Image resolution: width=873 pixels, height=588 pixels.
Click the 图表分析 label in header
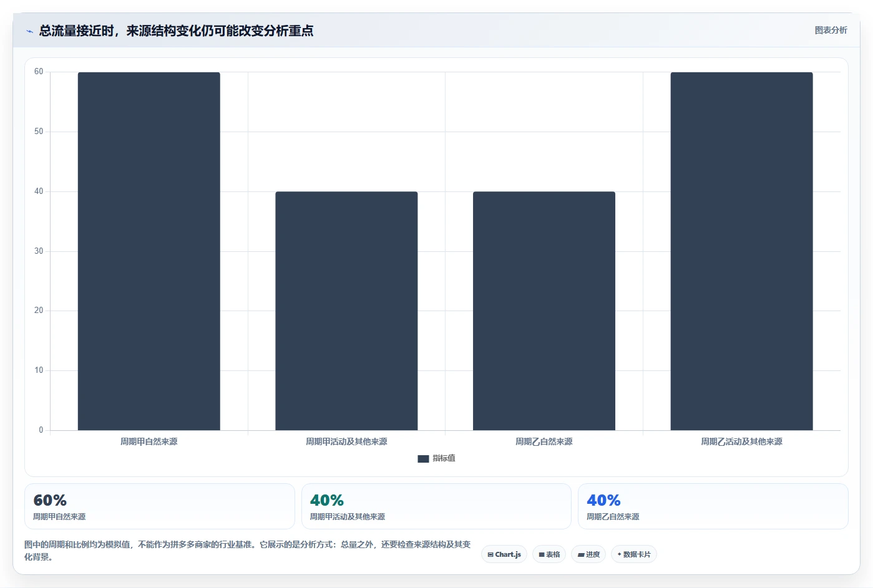pos(831,30)
